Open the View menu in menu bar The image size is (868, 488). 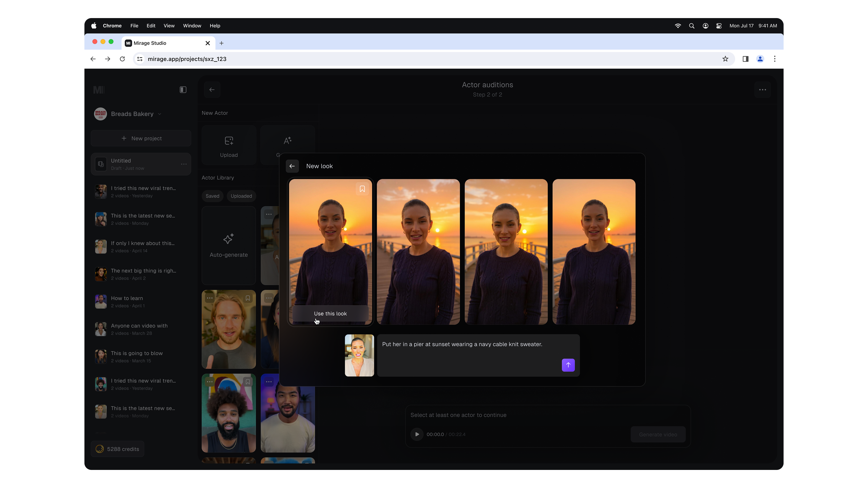pyautogui.click(x=169, y=26)
